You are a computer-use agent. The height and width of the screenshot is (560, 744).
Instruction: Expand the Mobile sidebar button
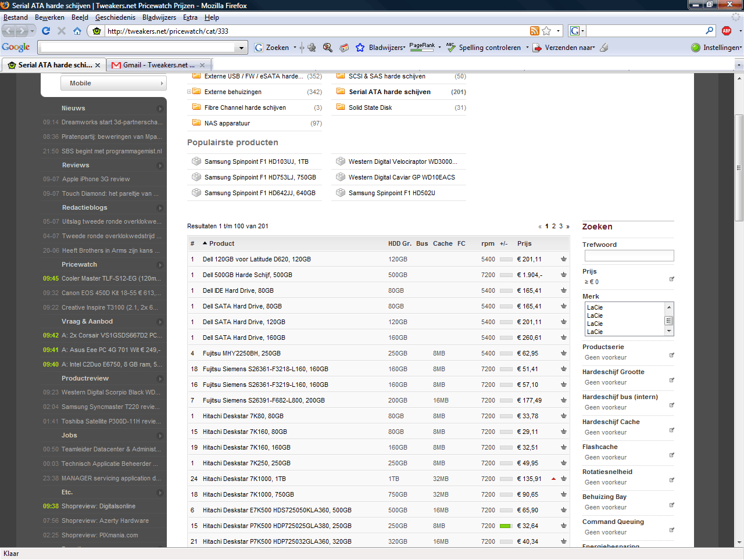pyautogui.click(x=113, y=83)
